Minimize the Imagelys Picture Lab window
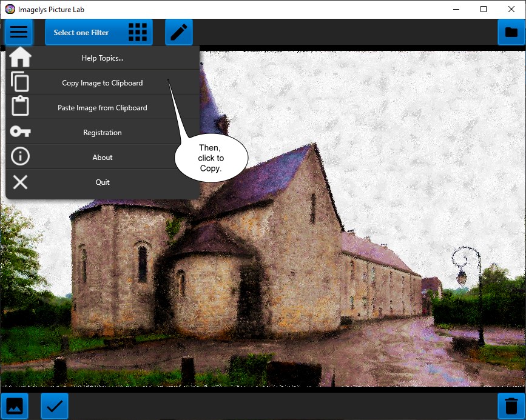 (456, 9)
